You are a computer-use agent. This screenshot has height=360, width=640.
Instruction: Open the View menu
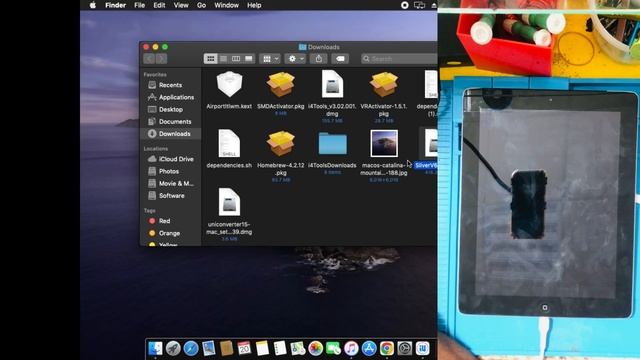pos(181,5)
